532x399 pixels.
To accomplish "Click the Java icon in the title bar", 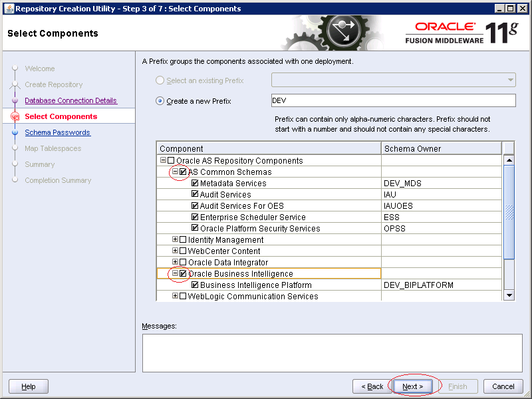I will pos(9,8).
